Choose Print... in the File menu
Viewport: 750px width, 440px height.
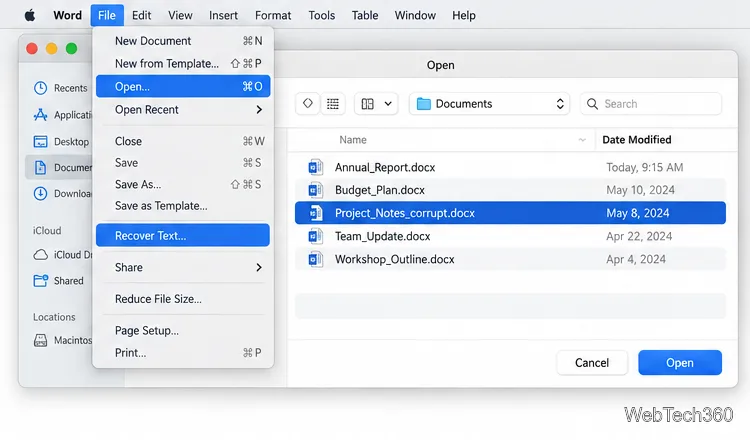coord(183,352)
